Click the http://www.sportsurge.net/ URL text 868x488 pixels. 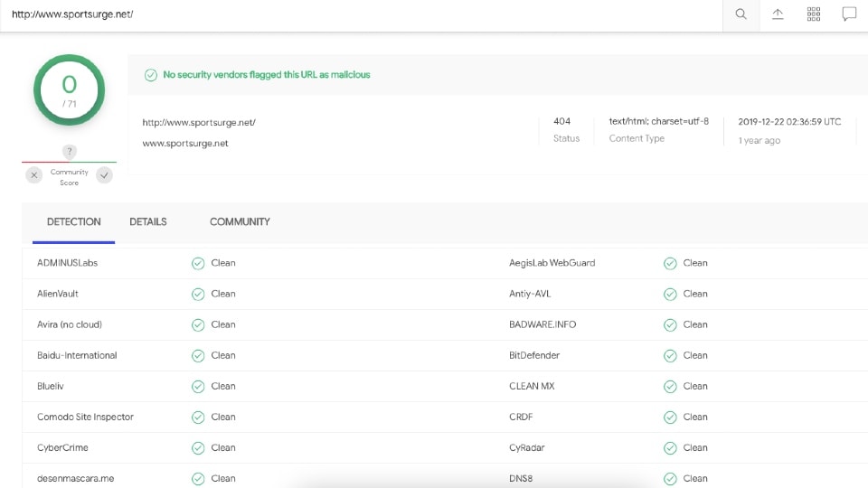coord(199,122)
